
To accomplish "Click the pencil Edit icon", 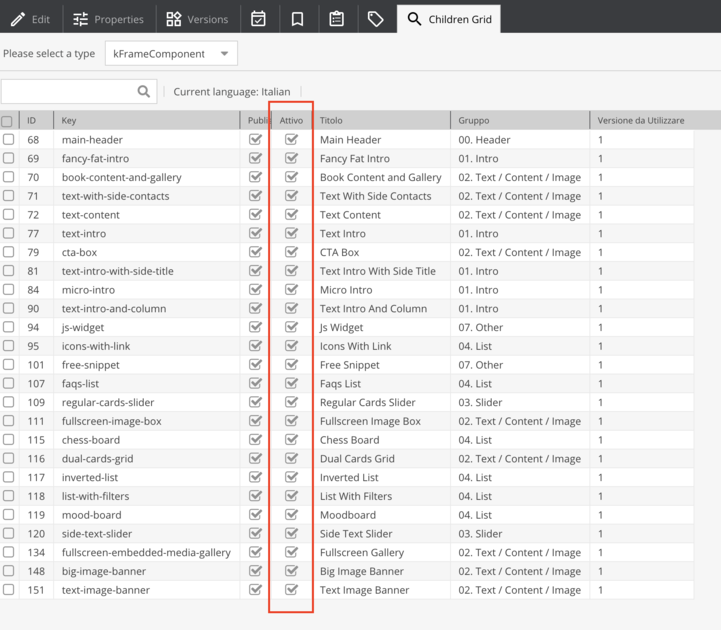I will (x=18, y=19).
